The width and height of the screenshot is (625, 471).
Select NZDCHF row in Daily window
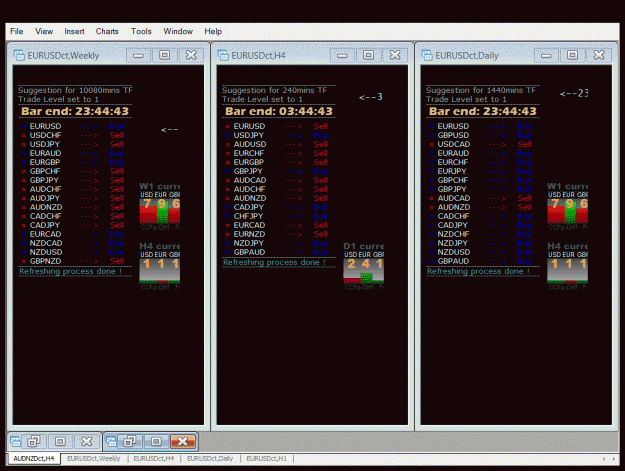(x=480, y=234)
